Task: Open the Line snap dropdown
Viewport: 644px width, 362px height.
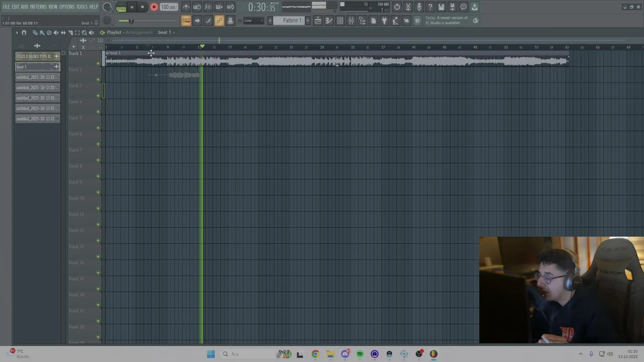Action: (x=254, y=21)
